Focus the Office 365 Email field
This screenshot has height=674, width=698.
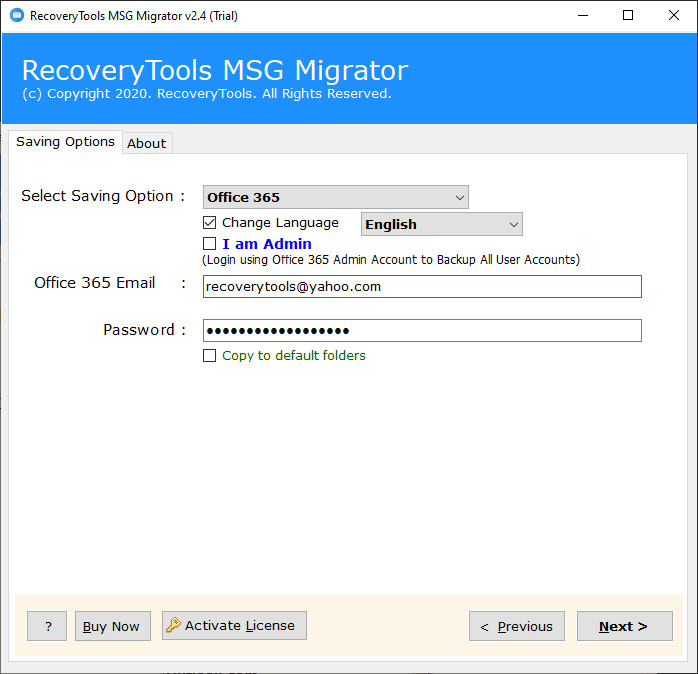click(422, 286)
